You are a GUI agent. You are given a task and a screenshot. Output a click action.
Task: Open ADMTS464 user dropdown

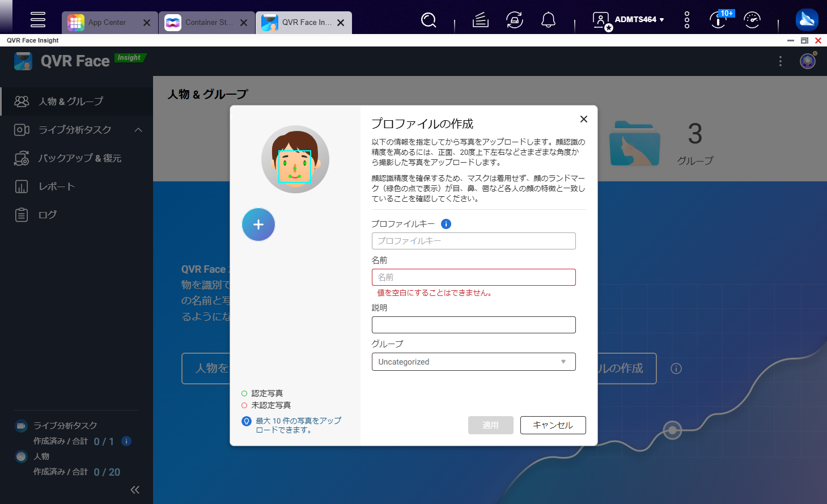[x=629, y=20]
